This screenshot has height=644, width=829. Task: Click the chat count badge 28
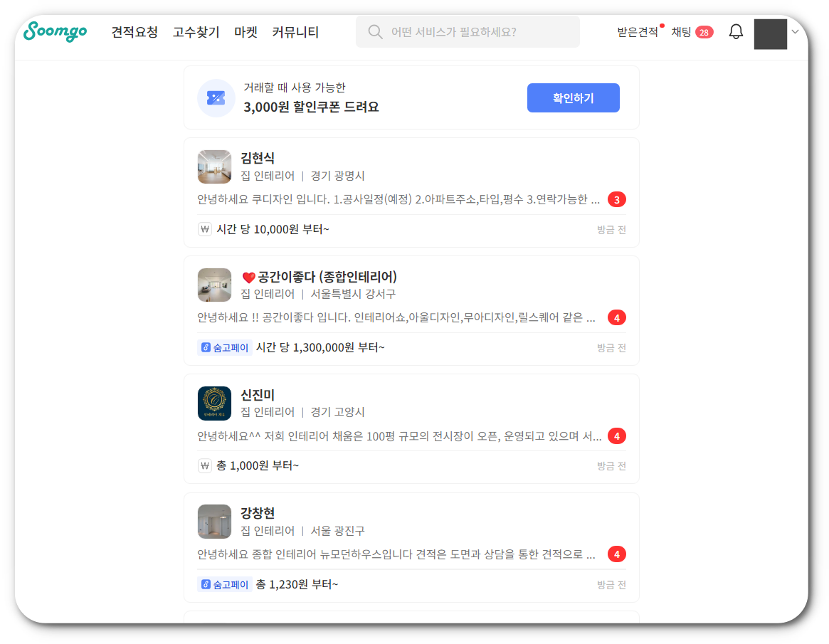click(704, 32)
